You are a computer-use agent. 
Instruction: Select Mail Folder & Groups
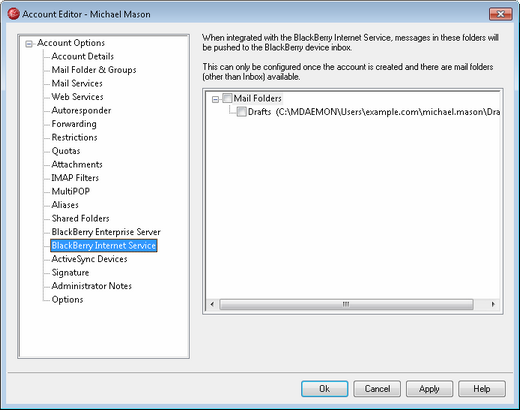coord(94,70)
